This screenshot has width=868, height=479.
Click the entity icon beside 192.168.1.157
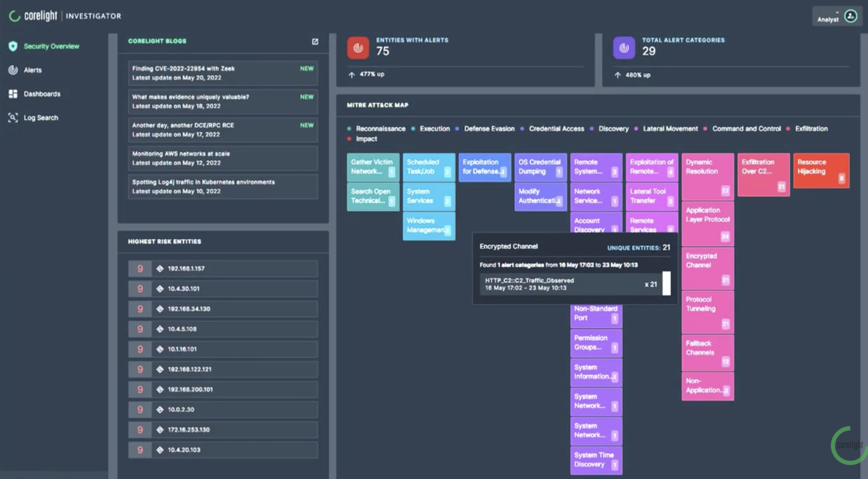coord(160,268)
